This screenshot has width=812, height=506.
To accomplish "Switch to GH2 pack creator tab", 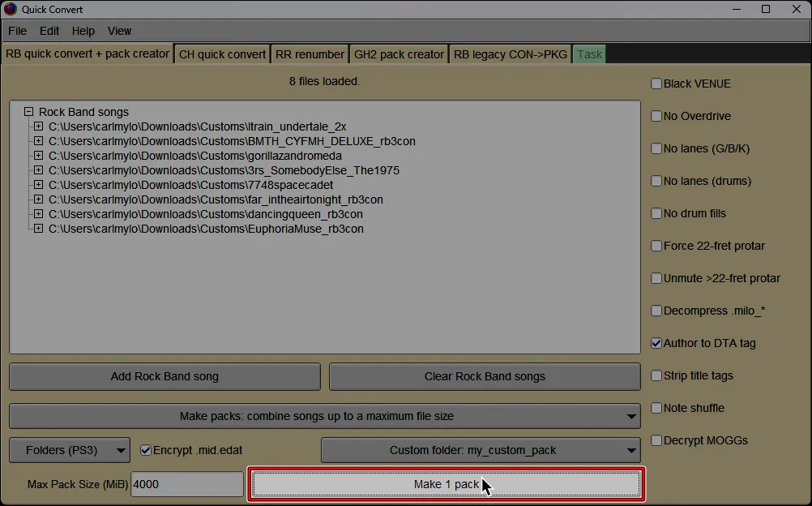I will coord(399,54).
